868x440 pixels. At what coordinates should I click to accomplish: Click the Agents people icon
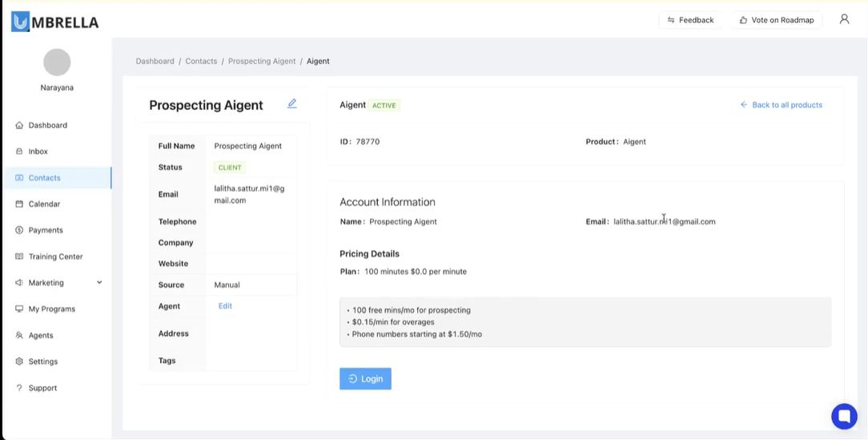(19, 335)
